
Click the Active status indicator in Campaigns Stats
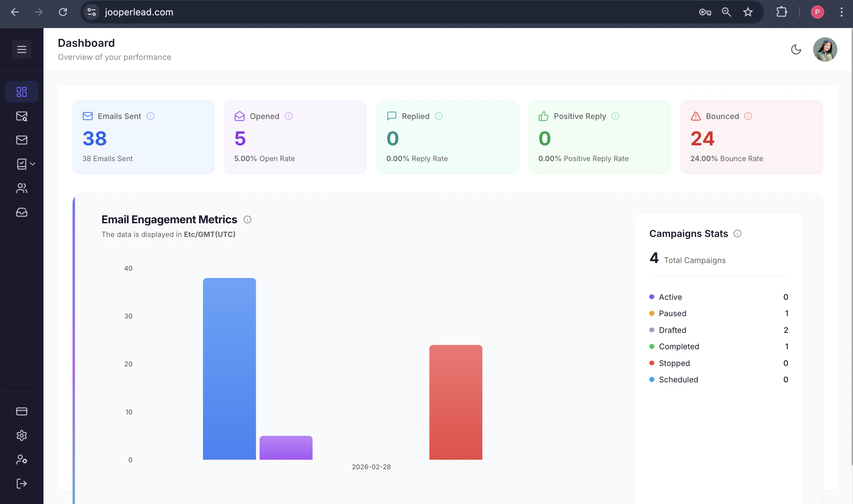tap(652, 296)
